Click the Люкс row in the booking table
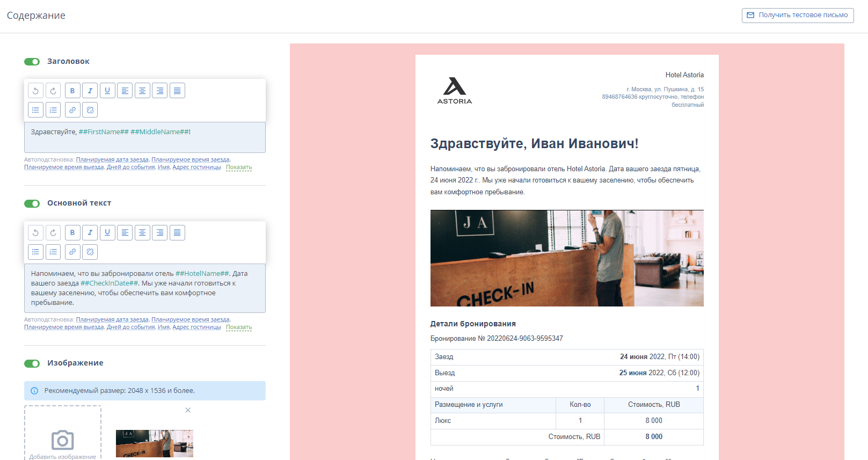 567,421
